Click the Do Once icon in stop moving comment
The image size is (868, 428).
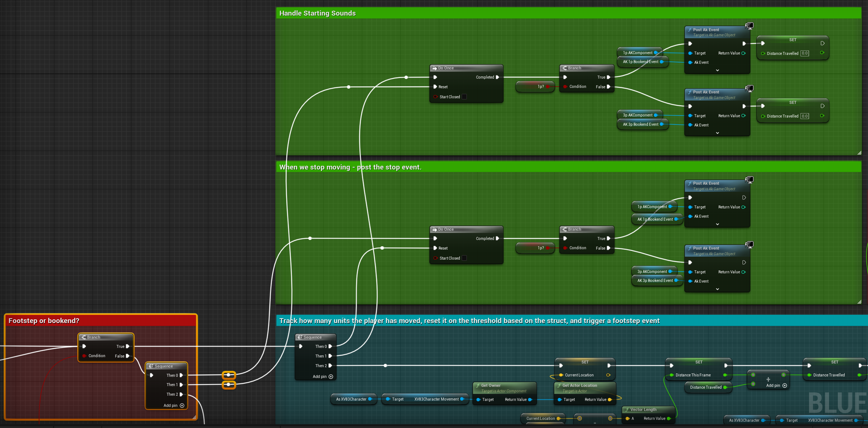point(435,229)
